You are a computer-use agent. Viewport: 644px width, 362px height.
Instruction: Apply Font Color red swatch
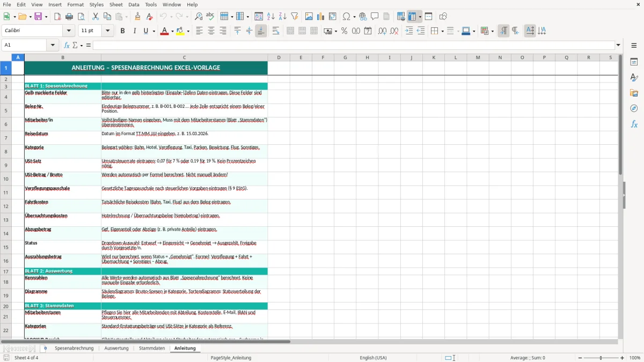pyautogui.click(x=164, y=31)
